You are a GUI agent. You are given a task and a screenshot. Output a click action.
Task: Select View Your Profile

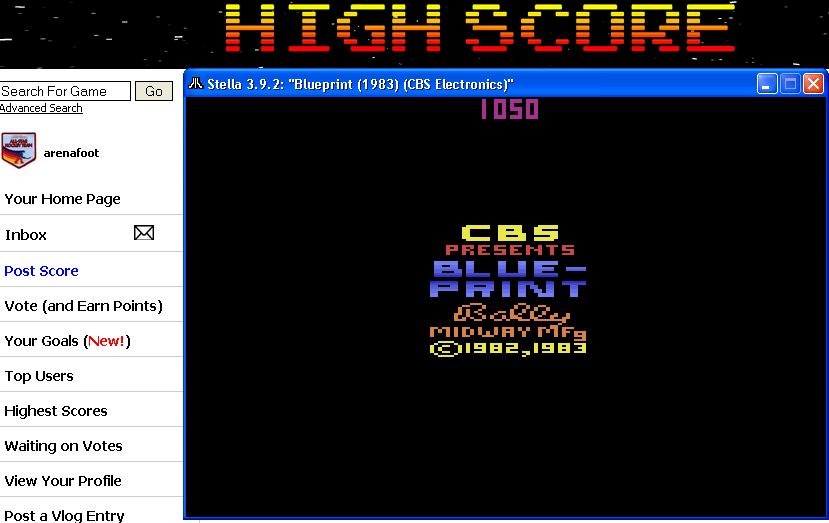coord(63,481)
